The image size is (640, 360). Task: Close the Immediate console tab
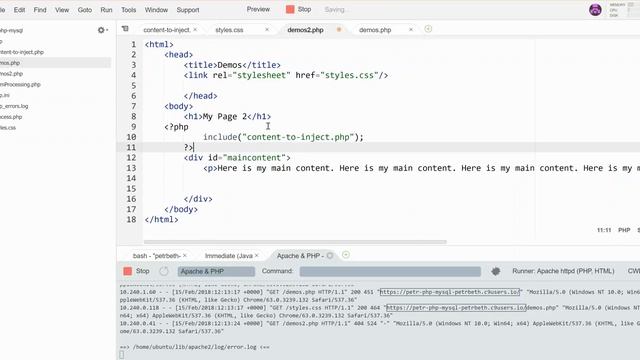click(257, 256)
